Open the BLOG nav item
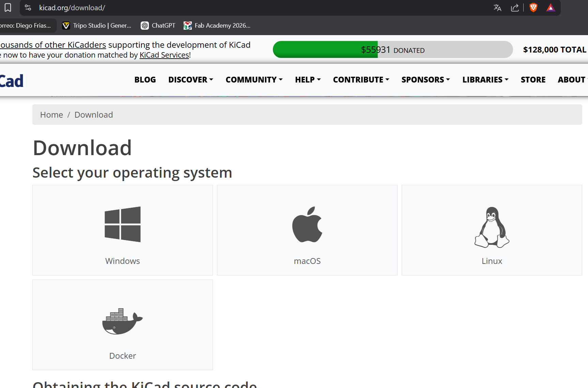 145,80
